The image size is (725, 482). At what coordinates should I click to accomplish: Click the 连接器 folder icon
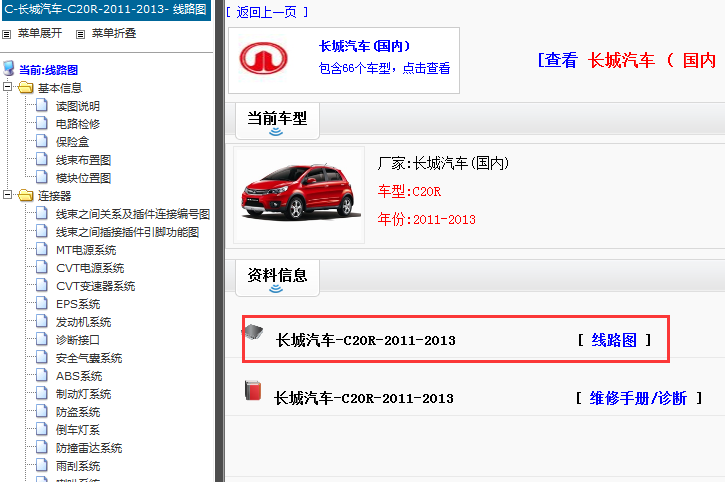(26, 196)
